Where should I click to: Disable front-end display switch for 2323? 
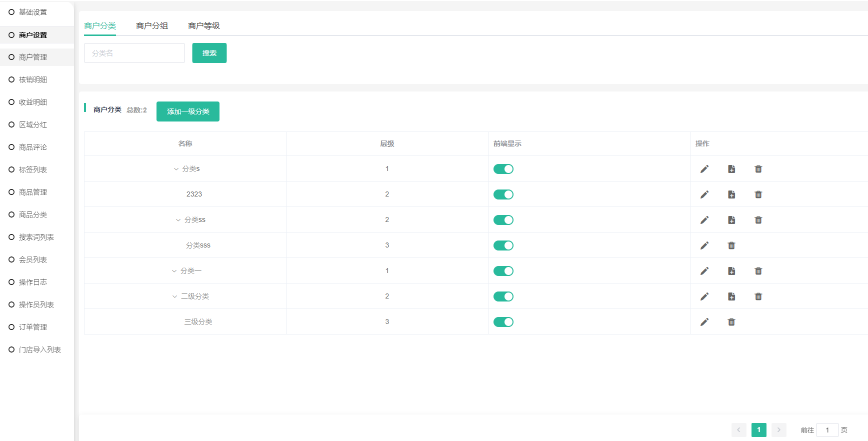coord(503,194)
